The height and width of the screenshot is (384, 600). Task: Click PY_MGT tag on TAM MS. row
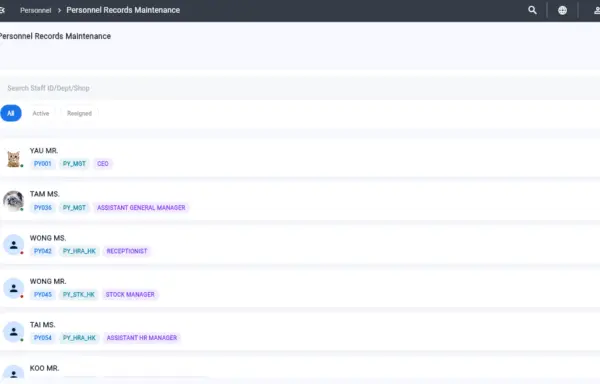pyautogui.click(x=74, y=208)
